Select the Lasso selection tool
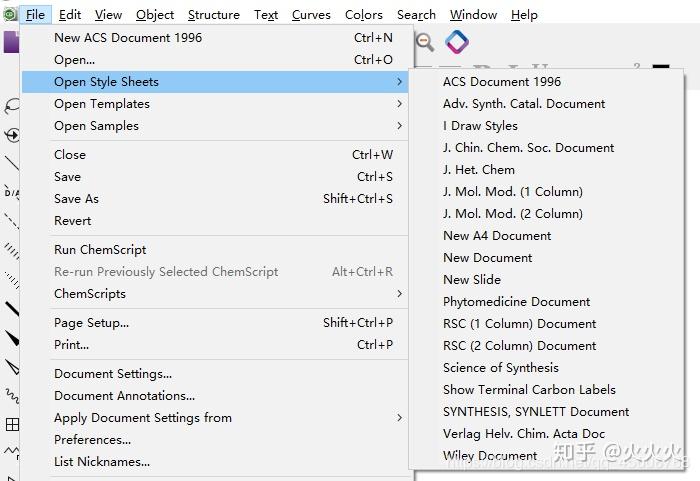The image size is (700, 481). coord(11,106)
